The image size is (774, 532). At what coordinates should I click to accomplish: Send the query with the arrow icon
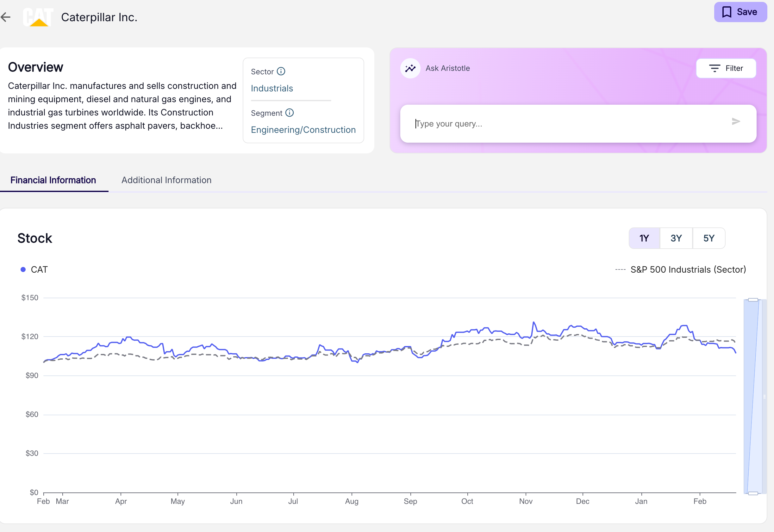point(736,121)
